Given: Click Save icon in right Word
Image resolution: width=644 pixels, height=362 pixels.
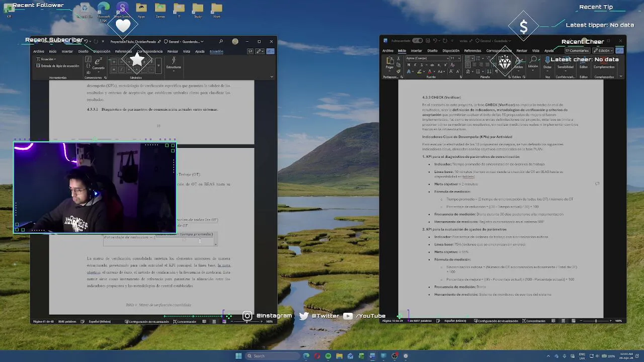Looking at the screenshot, I should pyautogui.click(x=428, y=41).
